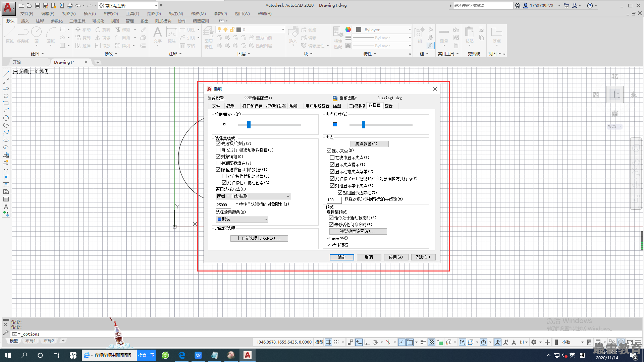
Task: Open the WCS dropdown below the ViewCube
Action: [614, 126]
